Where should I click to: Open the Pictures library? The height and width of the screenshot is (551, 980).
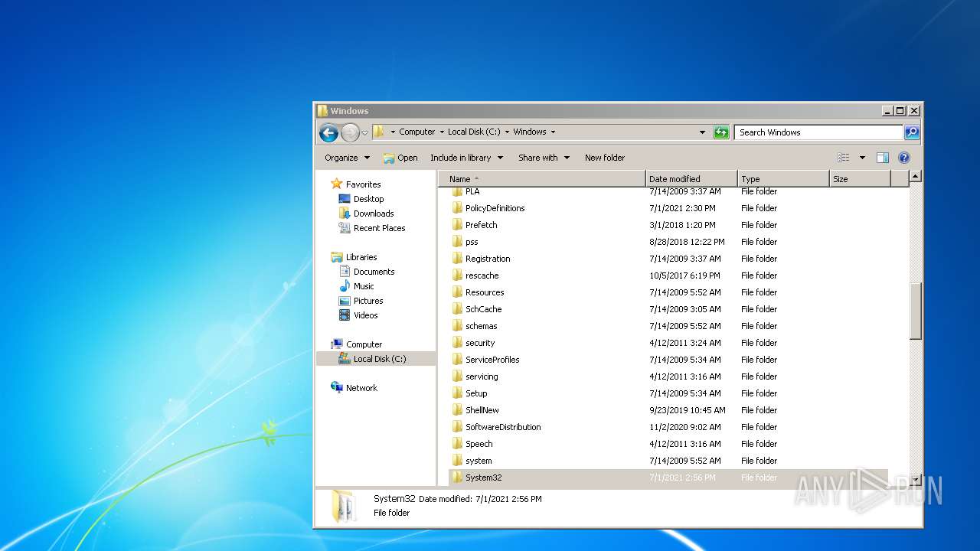(368, 301)
